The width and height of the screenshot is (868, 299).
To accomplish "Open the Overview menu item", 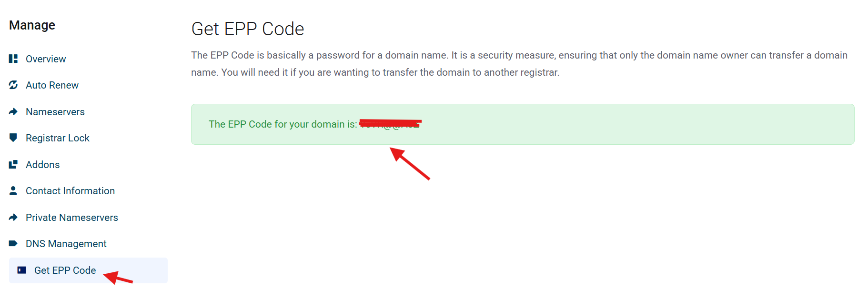I will 46,59.
